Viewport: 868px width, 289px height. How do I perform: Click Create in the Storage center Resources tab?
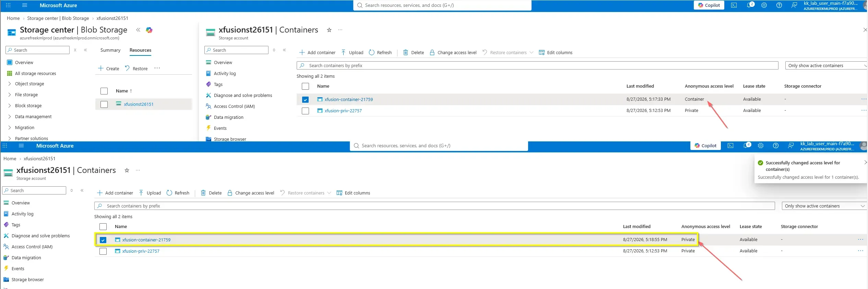(108, 68)
